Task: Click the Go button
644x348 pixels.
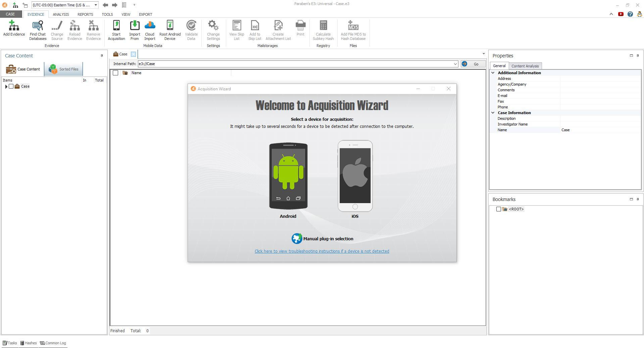Action: pos(473,64)
